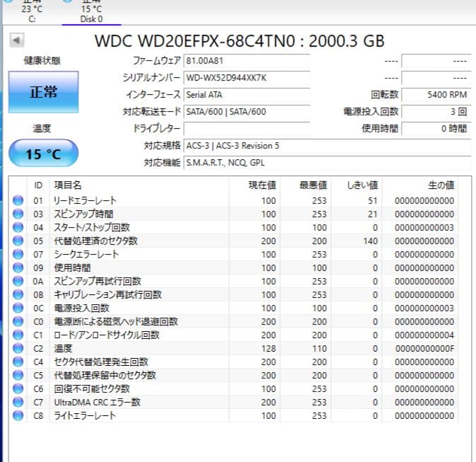Click status icon for row C7 UltraDMA CRC エラー数
The width and height of the screenshot is (476, 462).
pos(18,402)
